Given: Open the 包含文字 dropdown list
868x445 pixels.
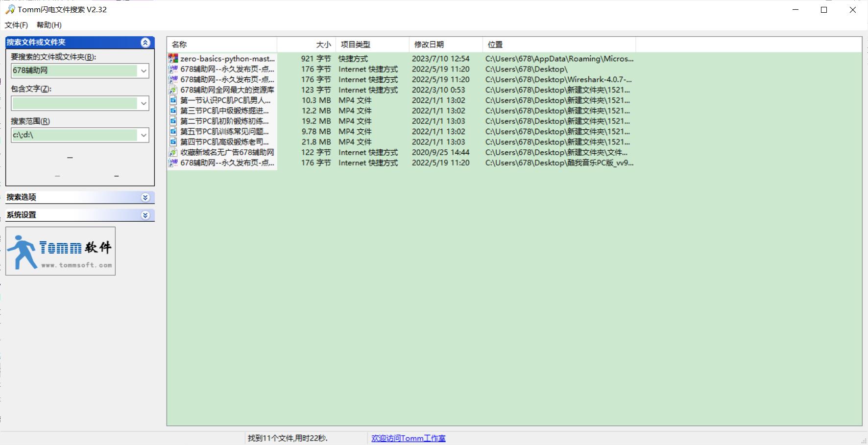Looking at the screenshot, I should tap(144, 103).
